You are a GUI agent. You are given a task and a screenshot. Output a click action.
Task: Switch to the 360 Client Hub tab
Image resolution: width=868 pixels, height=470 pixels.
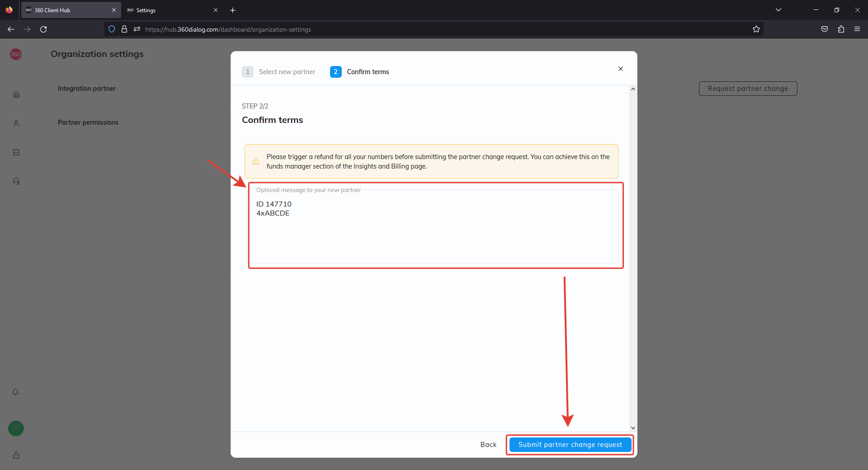pyautogui.click(x=68, y=10)
